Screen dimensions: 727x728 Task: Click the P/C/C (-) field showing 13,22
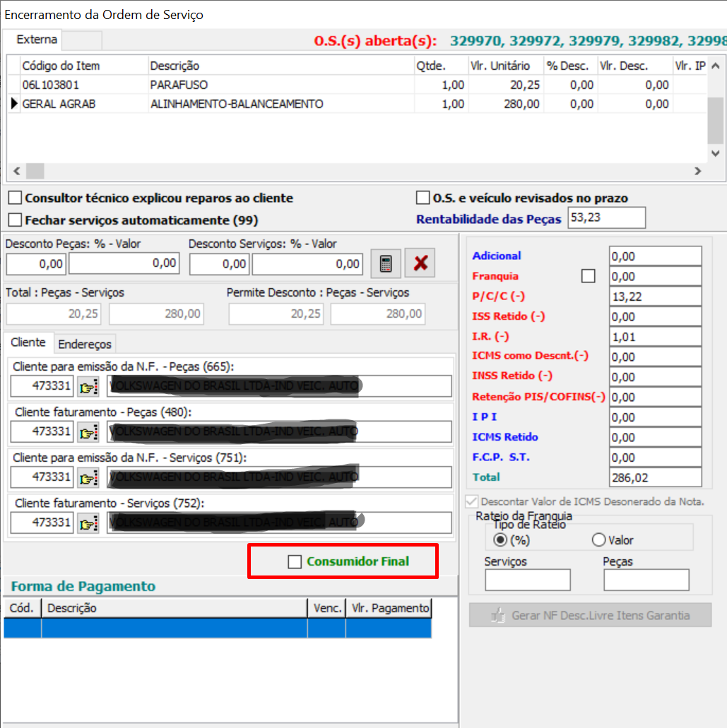point(655,297)
